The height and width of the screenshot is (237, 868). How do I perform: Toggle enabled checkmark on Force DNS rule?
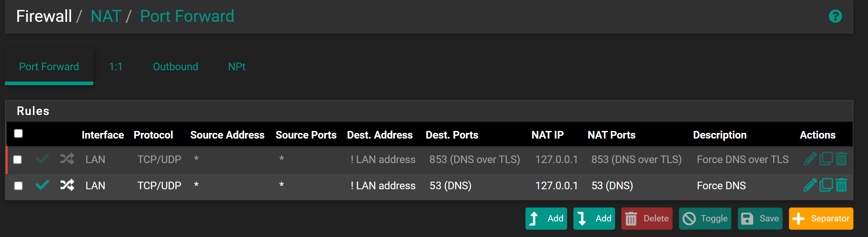pyautogui.click(x=42, y=185)
